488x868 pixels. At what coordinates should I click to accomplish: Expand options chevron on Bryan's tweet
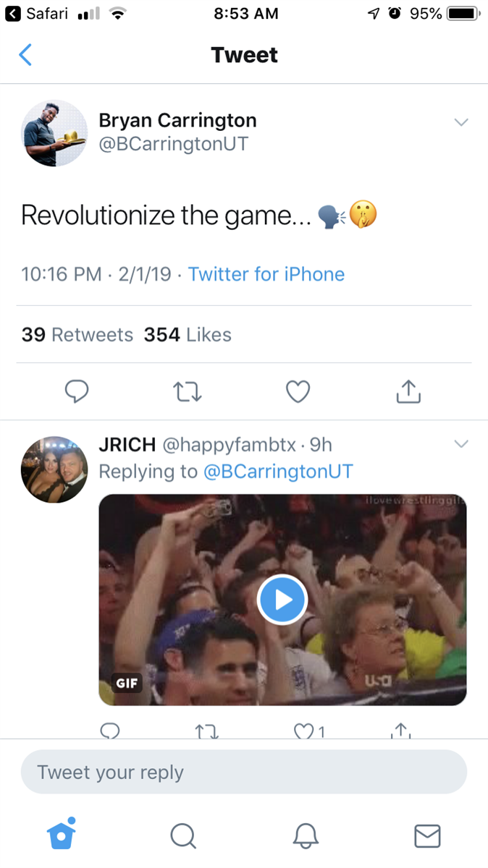coord(461,122)
